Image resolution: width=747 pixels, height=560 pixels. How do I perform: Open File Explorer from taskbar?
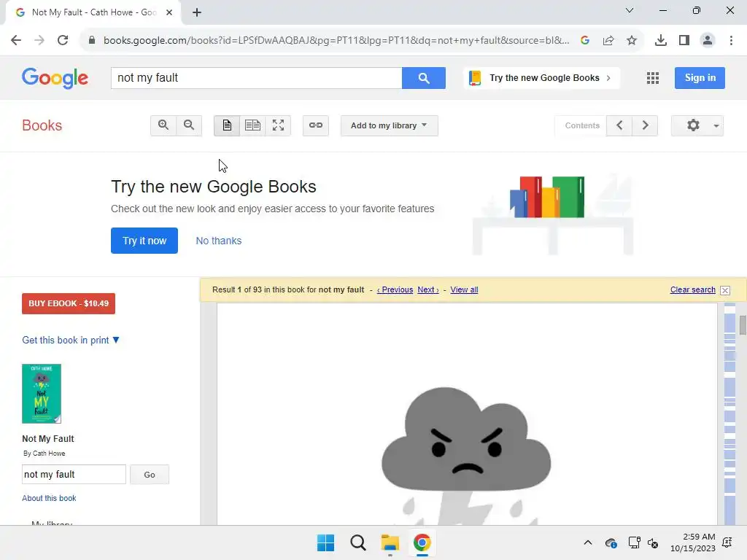390,542
